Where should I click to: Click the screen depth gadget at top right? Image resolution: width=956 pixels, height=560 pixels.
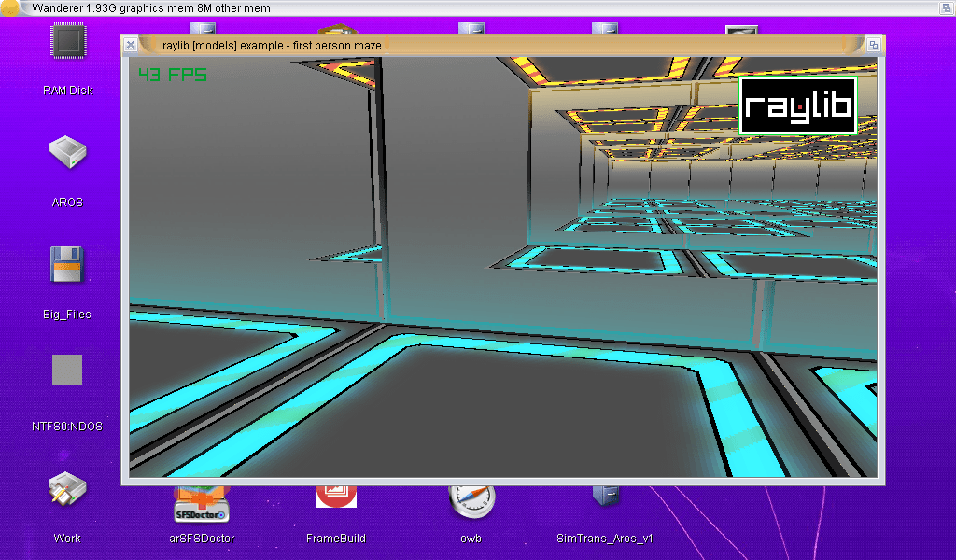(945, 8)
